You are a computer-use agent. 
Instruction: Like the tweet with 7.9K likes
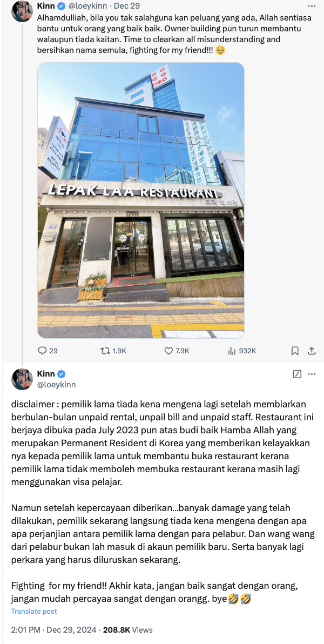169,351
